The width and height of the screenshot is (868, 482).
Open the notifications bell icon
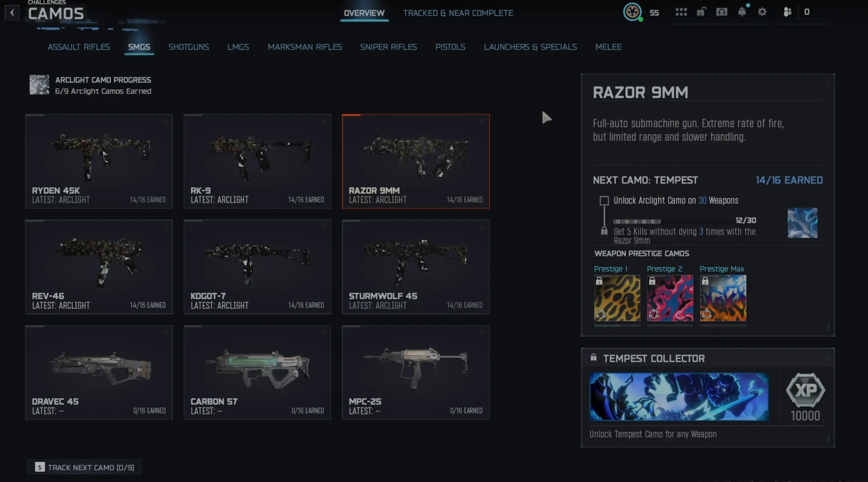click(742, 12)
